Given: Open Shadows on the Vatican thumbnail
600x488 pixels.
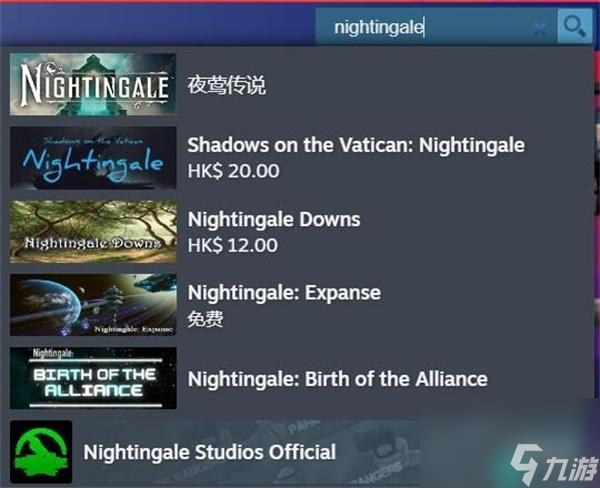Looking at the screenshot, I should coord(93,158).
